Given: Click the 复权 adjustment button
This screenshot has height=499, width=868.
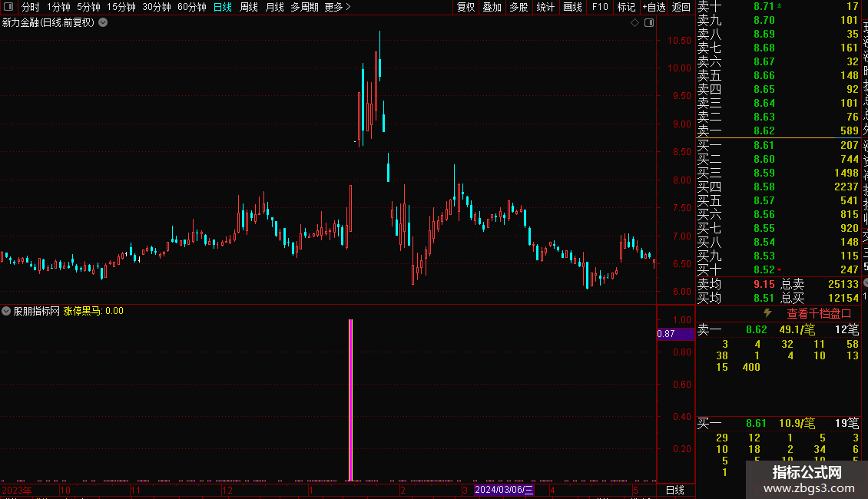Looking at the screenshot, I should (x=465, y=7).
